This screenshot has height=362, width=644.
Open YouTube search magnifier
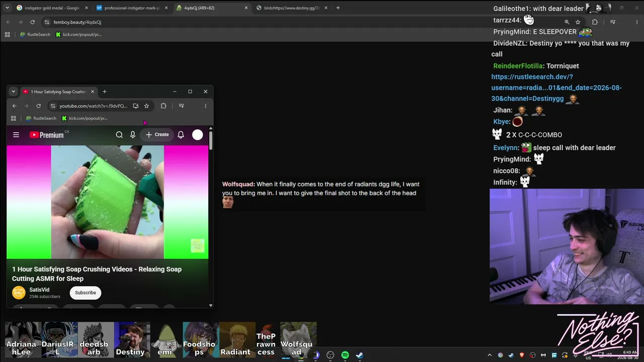tap(119, 135)
